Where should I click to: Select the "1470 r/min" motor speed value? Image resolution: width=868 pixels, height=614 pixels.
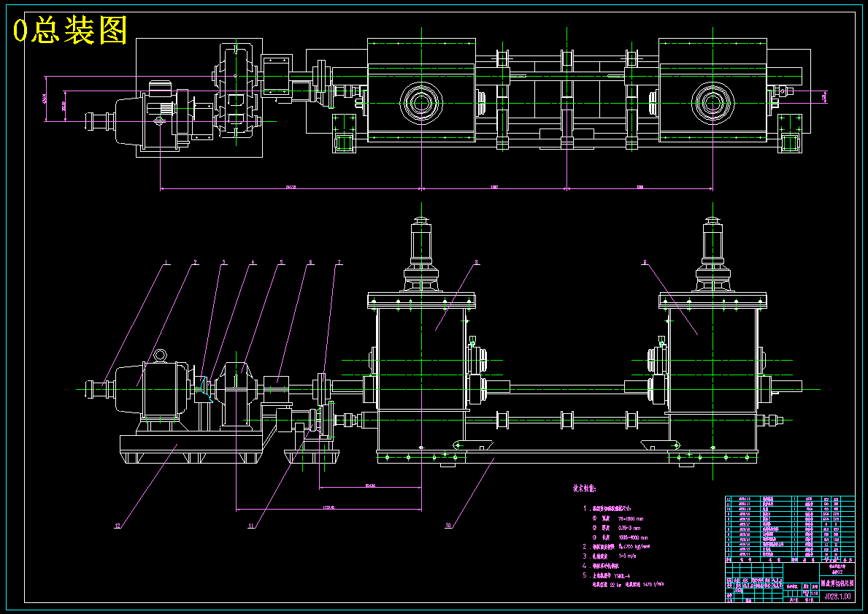coord(653,584)
